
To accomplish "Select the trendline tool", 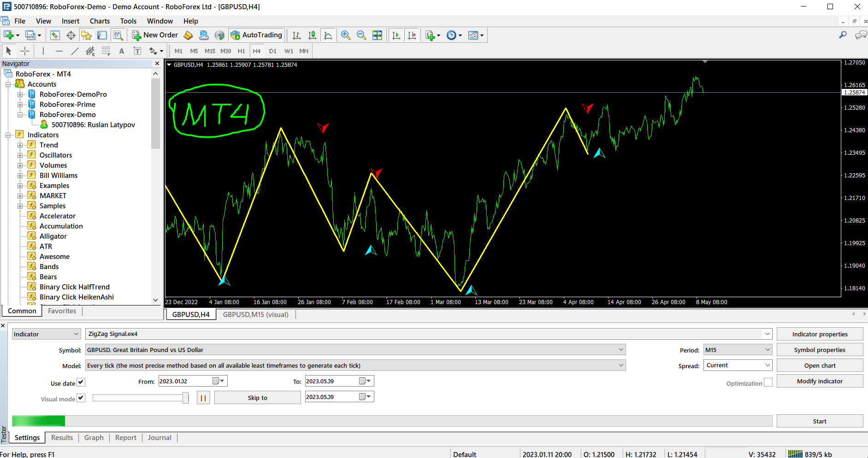I will [75, 51].
